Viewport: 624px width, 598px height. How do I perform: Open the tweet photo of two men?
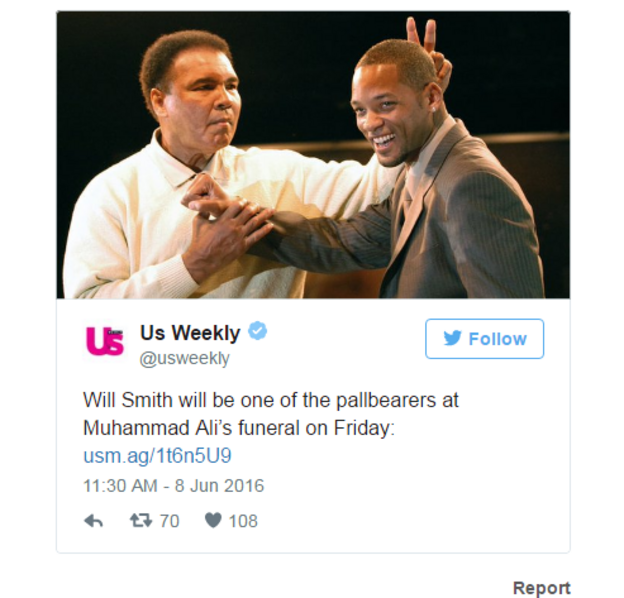click(x=313, y=155)
